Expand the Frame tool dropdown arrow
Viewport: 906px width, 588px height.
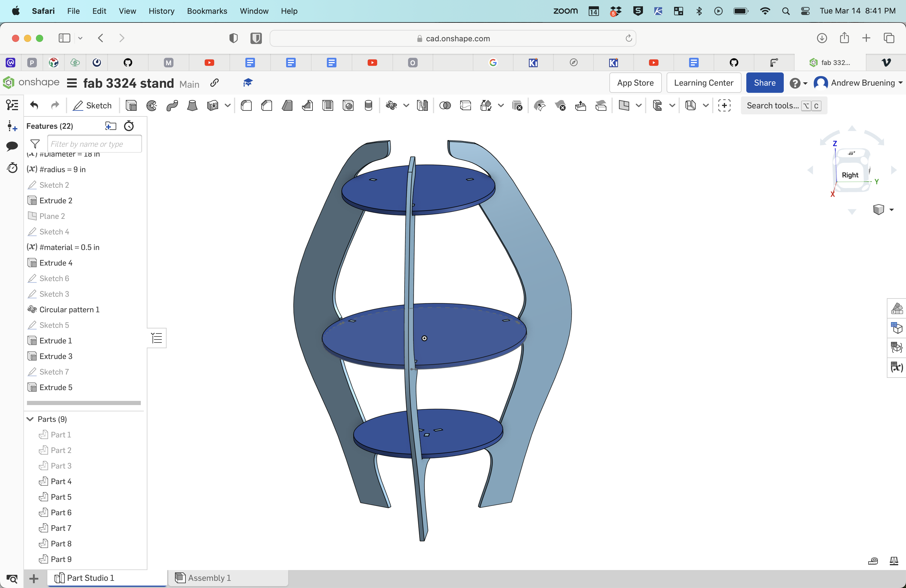(x=672, y=105)
